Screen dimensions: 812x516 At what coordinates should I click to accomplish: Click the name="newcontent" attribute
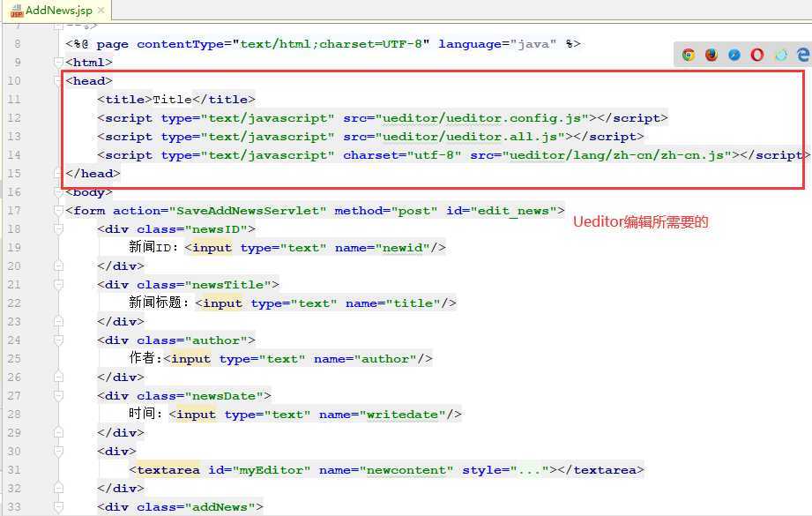386,470
